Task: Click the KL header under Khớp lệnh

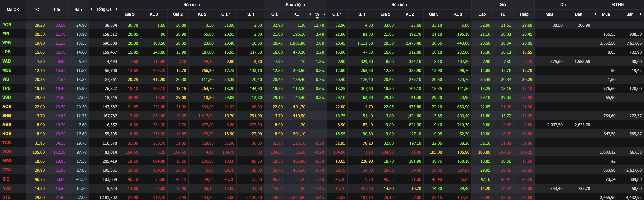Action: 296,14
